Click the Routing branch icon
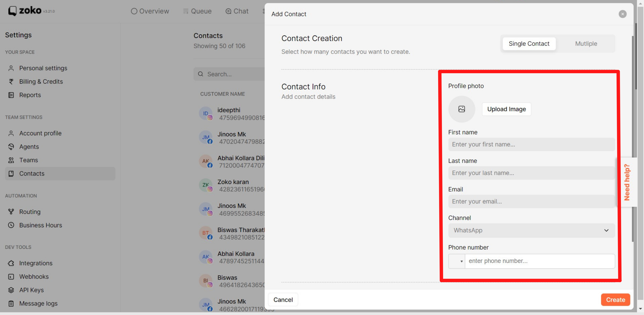The height and width of the screenshot is (315, 644). pyautogui.click(x=11, y=212)
